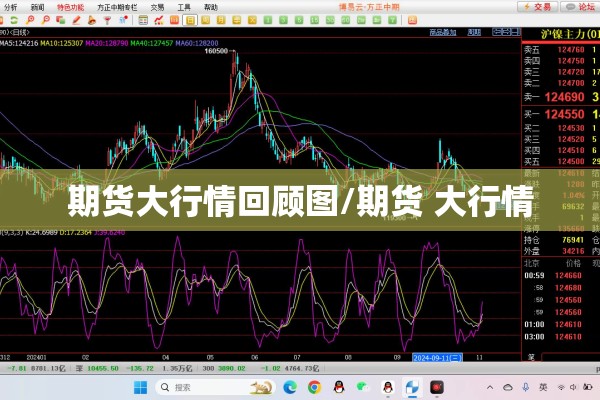Select the green 1-minute period icon

tap(268, 20)
